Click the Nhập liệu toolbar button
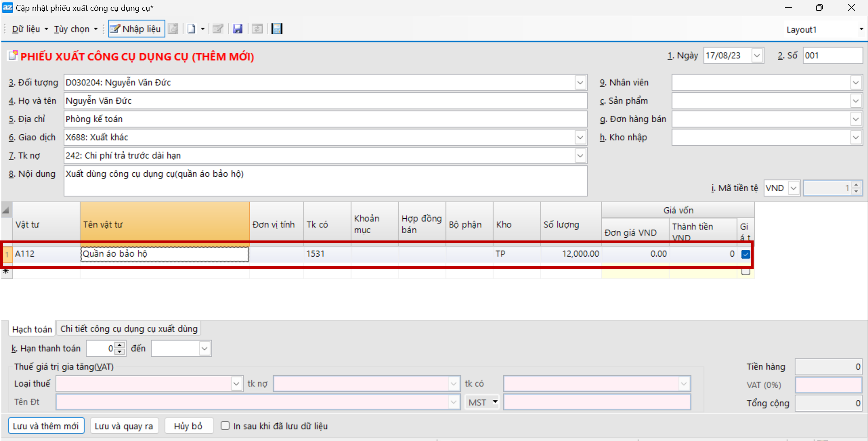 [x=136, y=29]
